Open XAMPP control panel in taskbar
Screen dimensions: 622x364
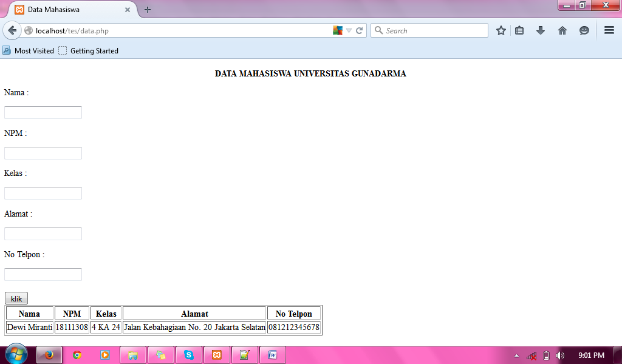[x=217, y=355]
